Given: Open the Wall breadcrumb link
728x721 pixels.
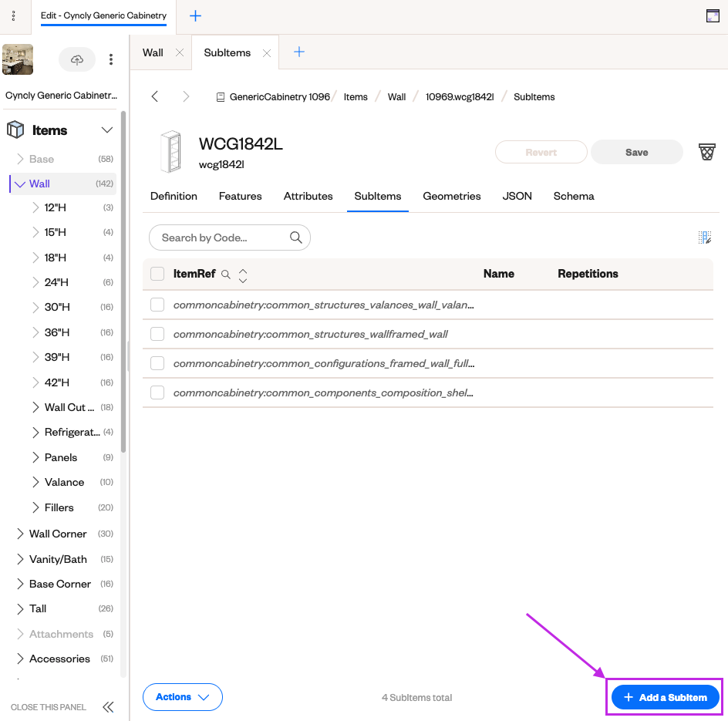Looking at the screenshot, I should coord(396,97).
